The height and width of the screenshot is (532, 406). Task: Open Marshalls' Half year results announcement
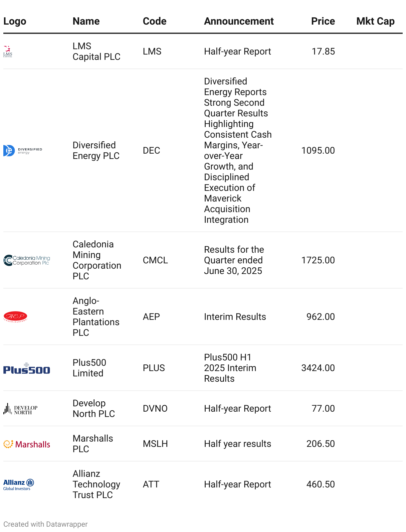click(237, 444)
